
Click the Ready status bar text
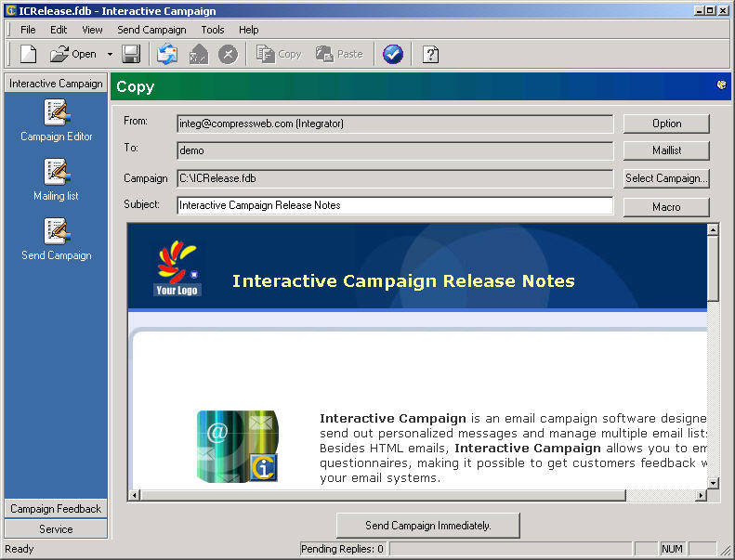coord(20,549)
